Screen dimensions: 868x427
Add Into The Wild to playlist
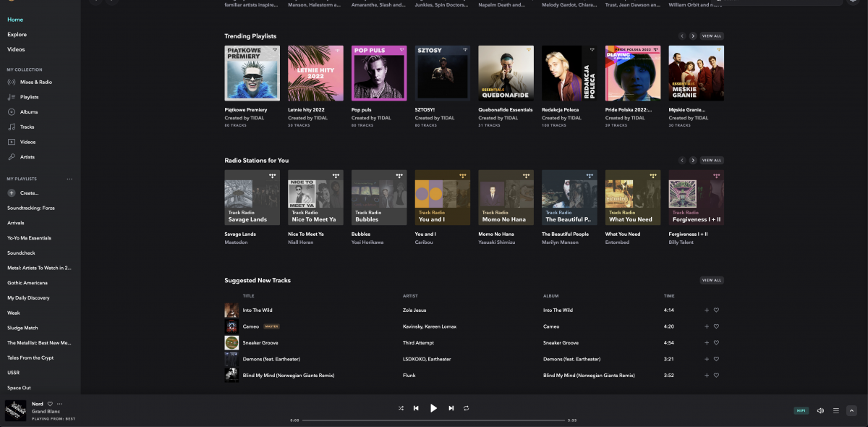coord(707,310)
